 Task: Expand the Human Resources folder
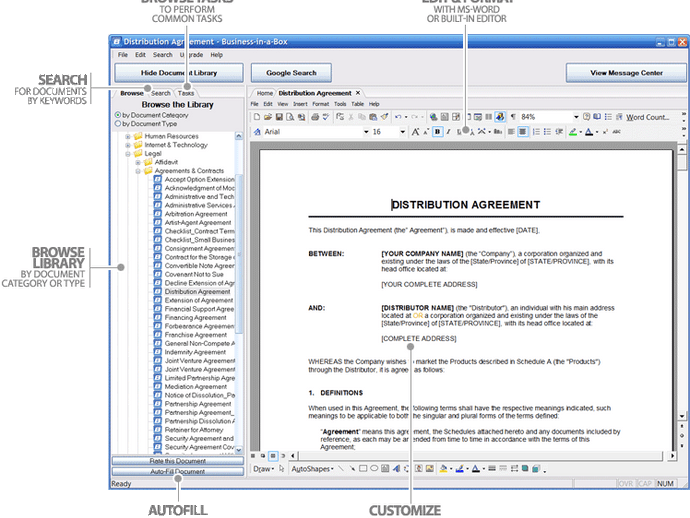[128, 136]
